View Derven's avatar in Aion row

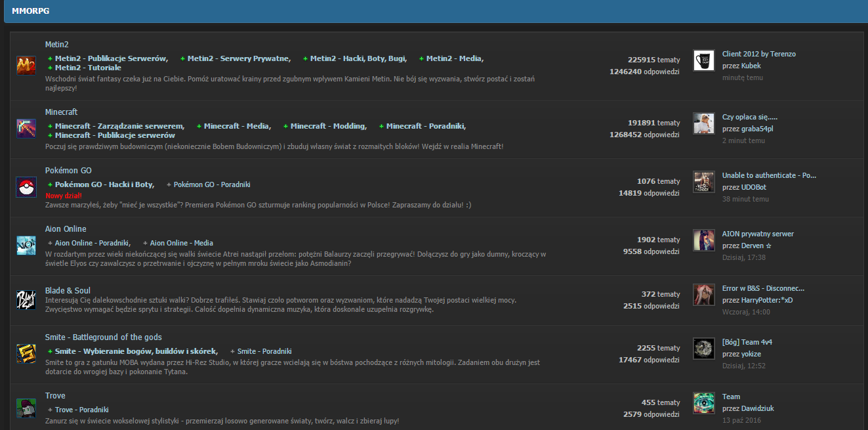click(704, 240)
